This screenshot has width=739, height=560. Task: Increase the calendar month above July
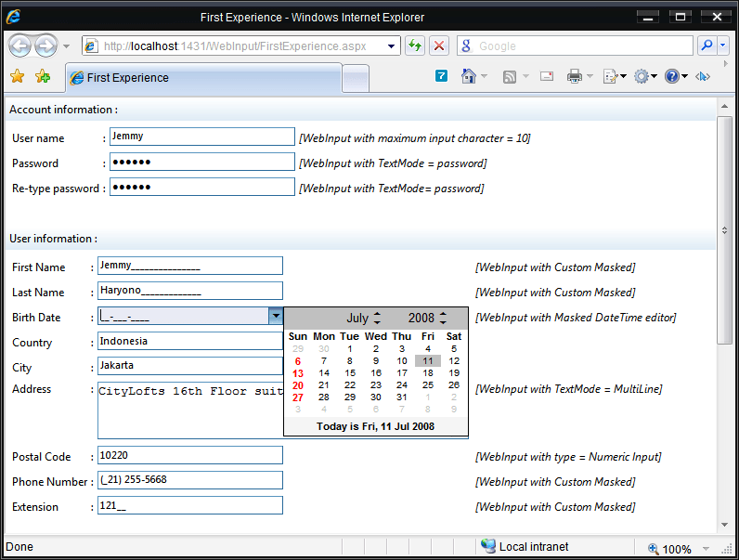click(377, 314)
